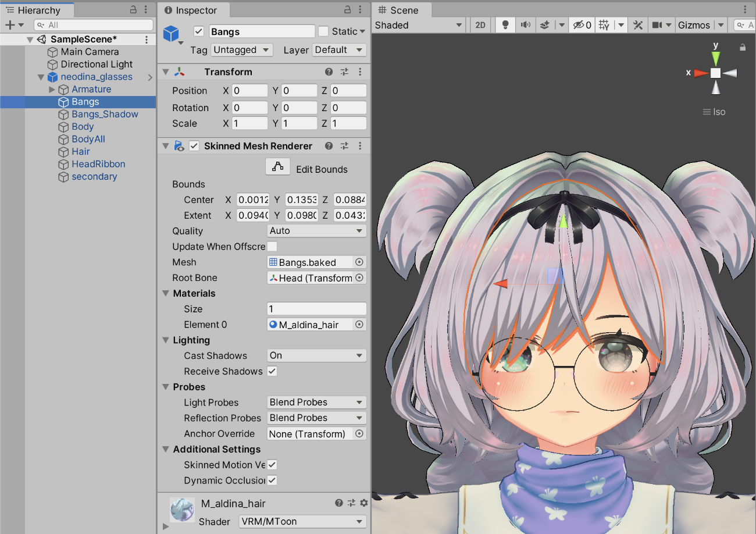Image resolution: width=756 pixels, height=534 pixels.
Task: Toggle scene lighting with the lightbulb icon
Action: (x=505, y=25)
